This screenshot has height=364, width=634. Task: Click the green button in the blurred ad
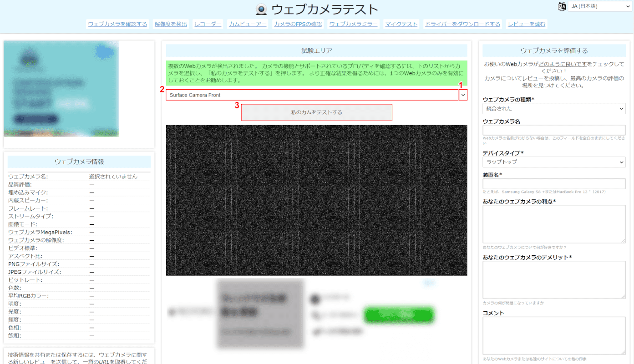(x=399, y=315)
